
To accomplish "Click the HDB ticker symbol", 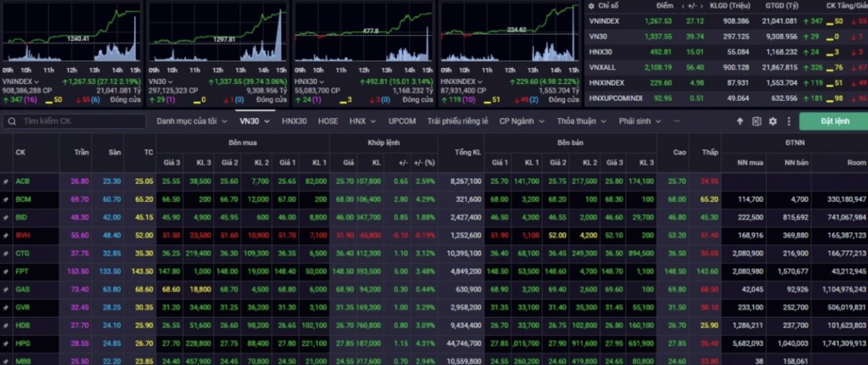I will pos(22,325).
